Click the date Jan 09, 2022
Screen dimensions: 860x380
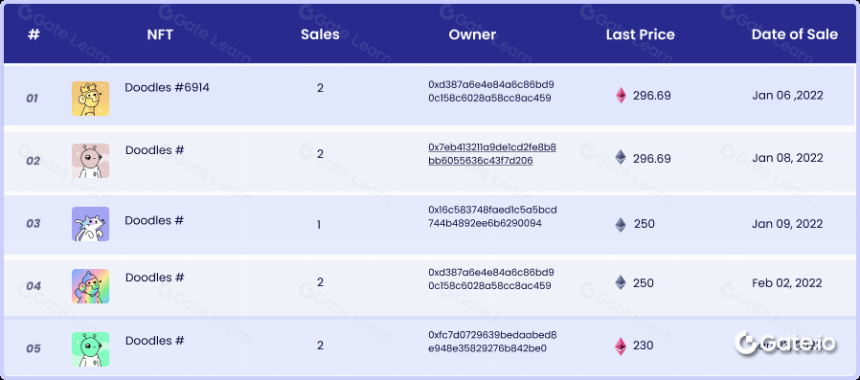click(x=788, y=224)
